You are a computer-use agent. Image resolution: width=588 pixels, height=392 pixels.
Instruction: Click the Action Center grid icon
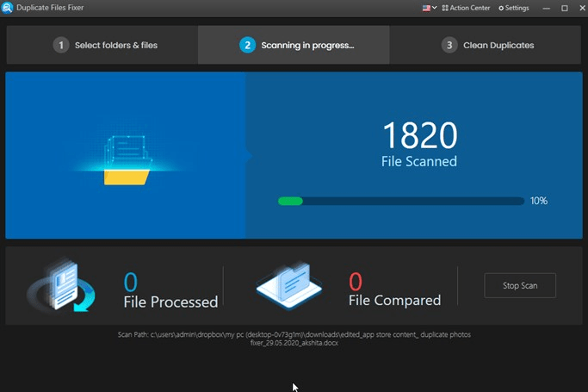point(445,8)
